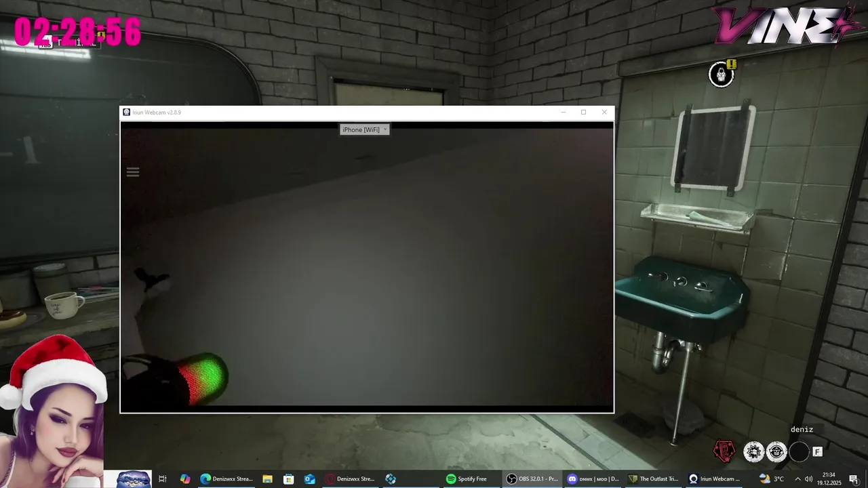
Task: Close the Iriun Webcam window
Action: coord(604,113)
